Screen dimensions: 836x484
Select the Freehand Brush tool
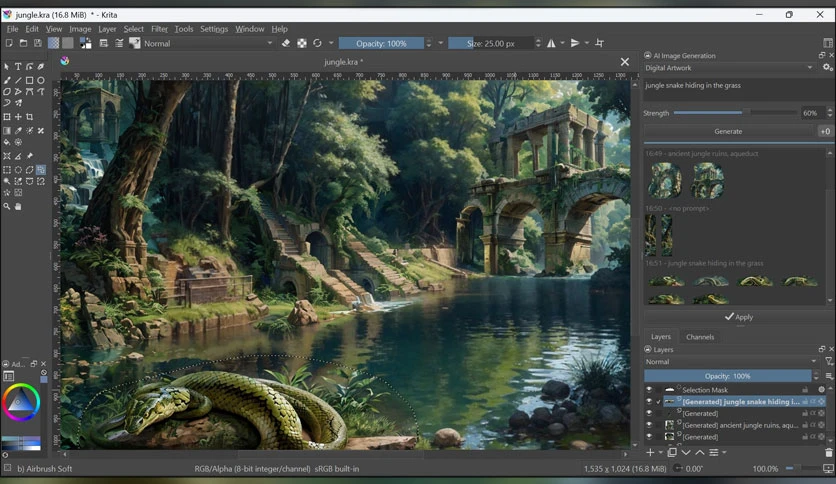7,80
